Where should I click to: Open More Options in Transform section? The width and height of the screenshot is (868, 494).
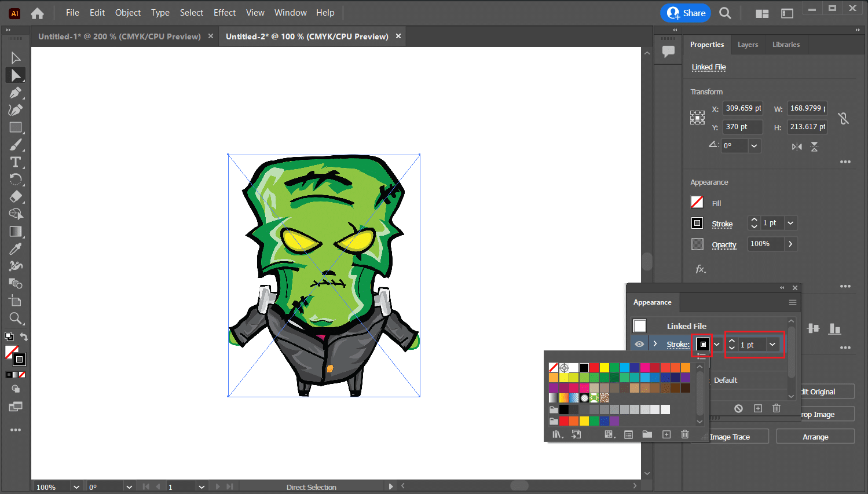845,162
